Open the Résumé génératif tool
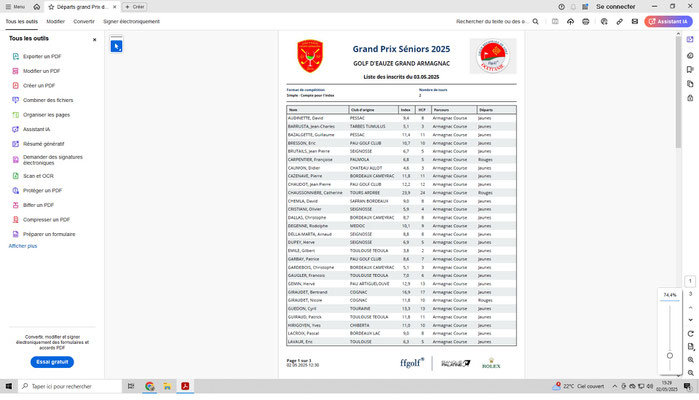Viewport: 699px width, 400px height. [43, 144]
